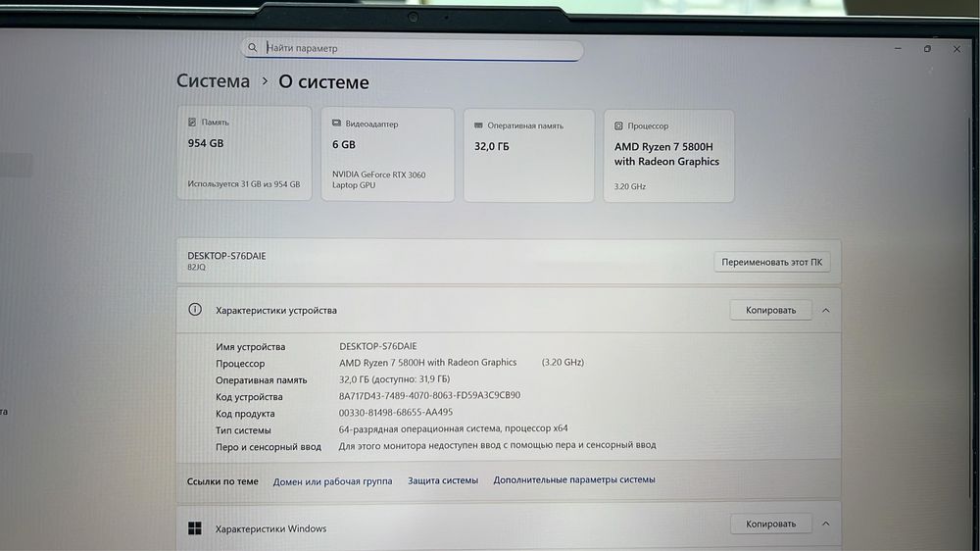Click "Используется 31 GB из 954 GB" text

[244, 184]
